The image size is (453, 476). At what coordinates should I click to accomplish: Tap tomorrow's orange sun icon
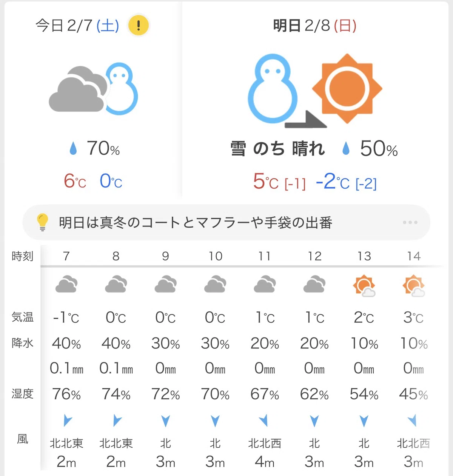pos(347,88)
